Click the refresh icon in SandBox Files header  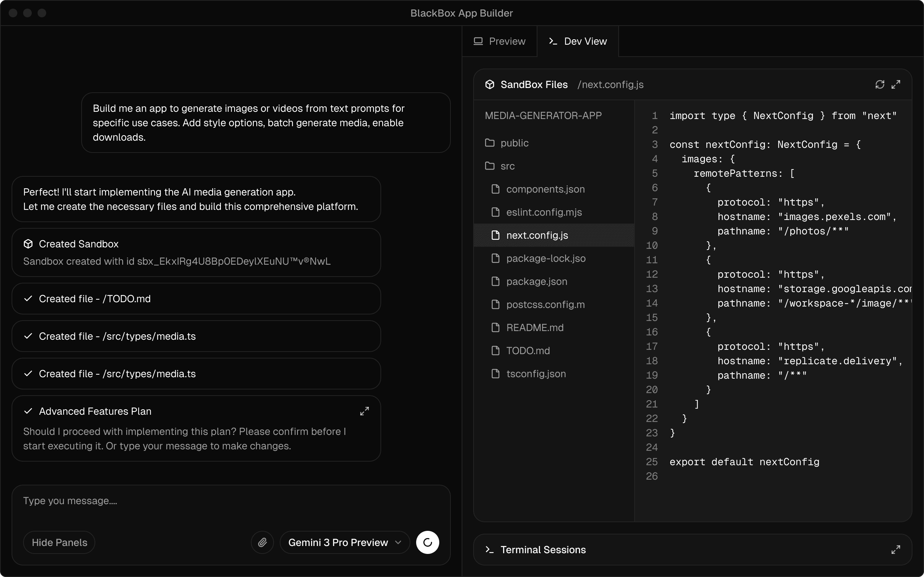tap(880, 84)
